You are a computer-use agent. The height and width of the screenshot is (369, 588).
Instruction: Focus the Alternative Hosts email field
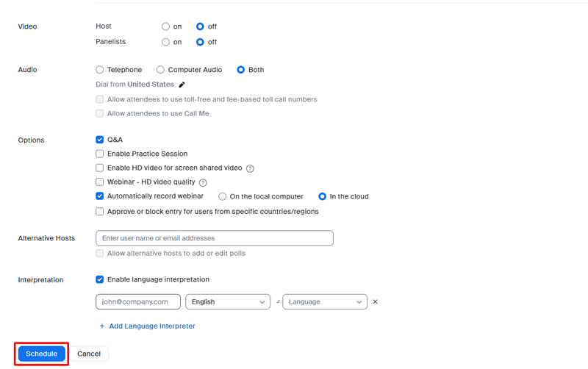pyautogui.click(x=215, y=238)
